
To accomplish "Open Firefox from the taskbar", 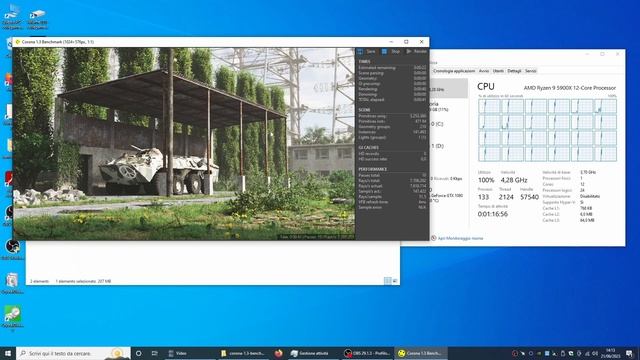I will pos(279,353).
